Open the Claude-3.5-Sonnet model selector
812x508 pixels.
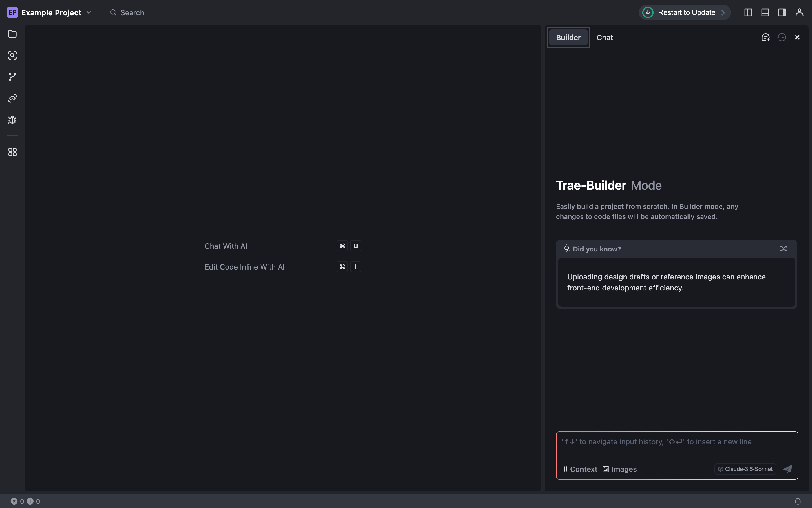pos(745,469)
